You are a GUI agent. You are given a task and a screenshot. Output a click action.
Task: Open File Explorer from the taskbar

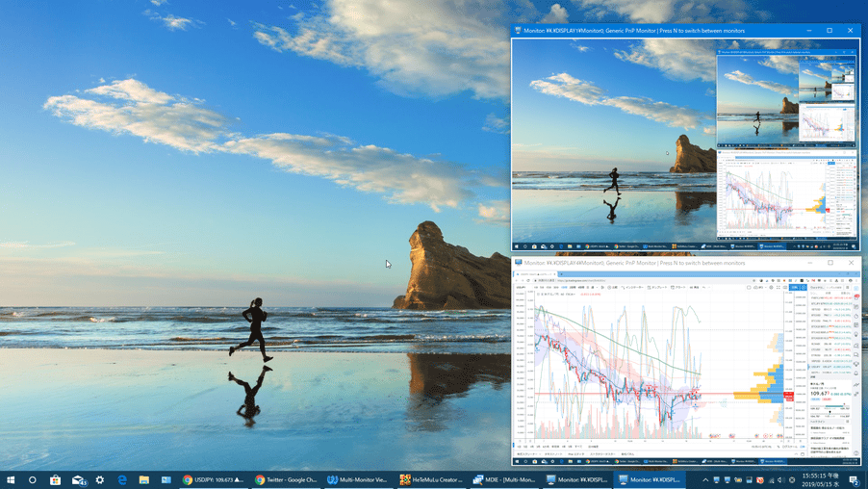point(144,479)
